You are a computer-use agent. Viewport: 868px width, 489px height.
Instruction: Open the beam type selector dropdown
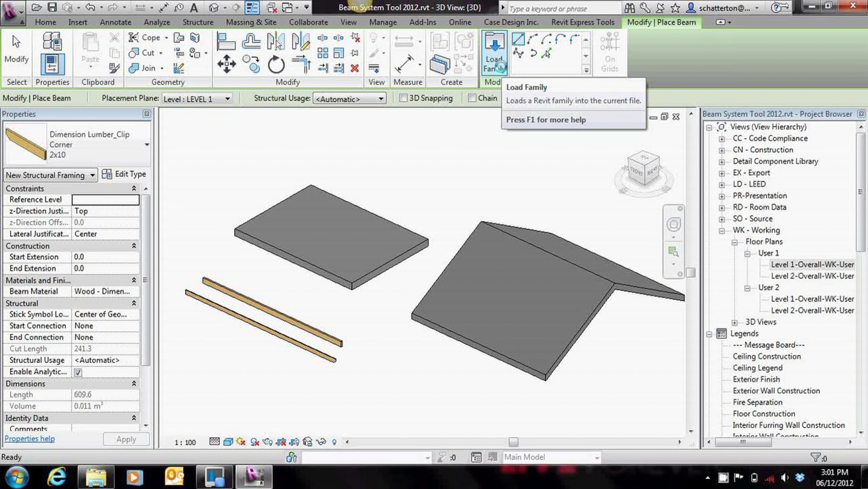pyautogui.click(x=147, y=145)
